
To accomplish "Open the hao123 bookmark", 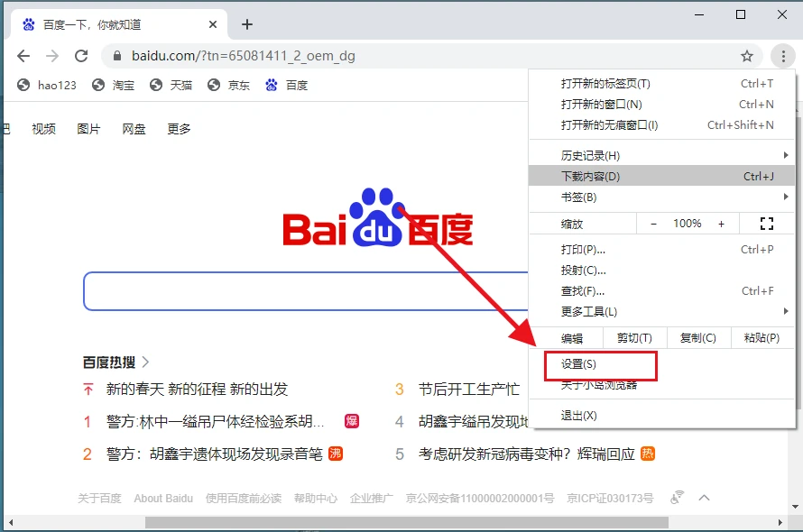I will click(47, 85).
